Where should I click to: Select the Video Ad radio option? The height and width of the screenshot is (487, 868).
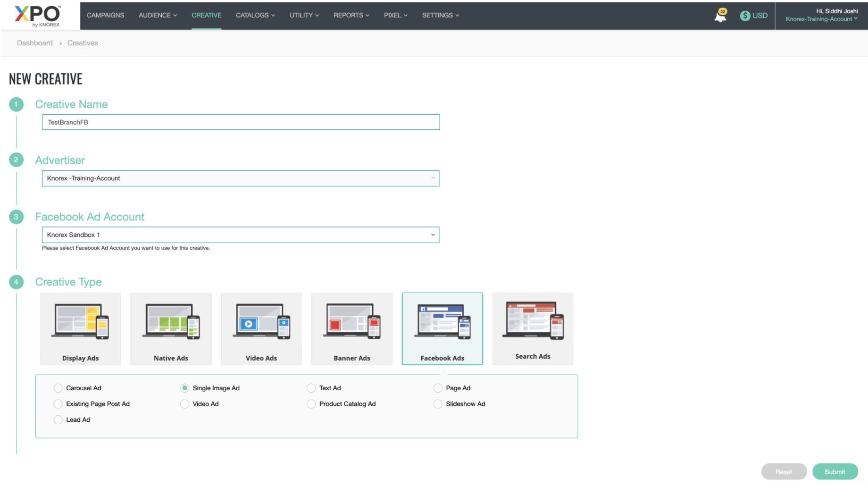coord(184,404)
